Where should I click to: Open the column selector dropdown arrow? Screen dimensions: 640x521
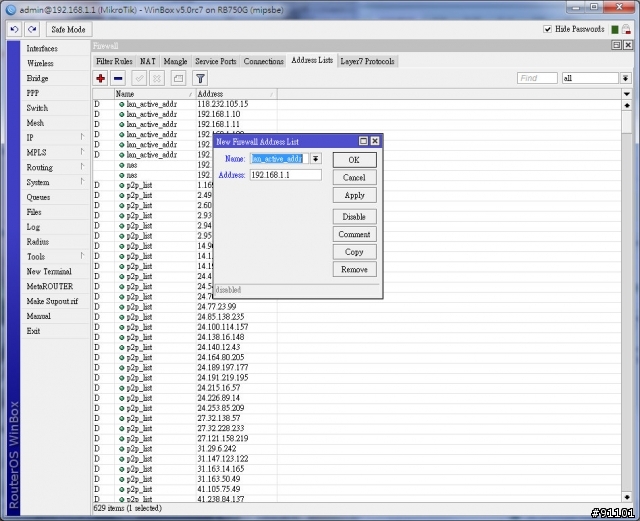[x=627, y=94]
